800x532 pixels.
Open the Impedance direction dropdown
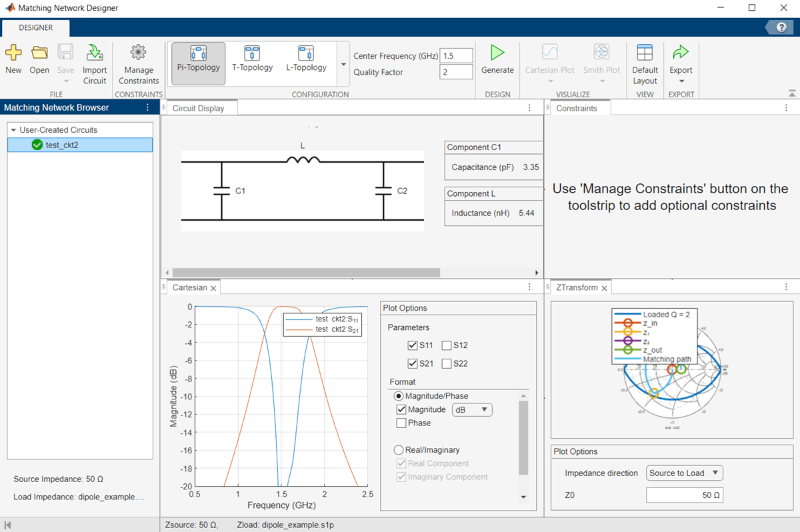pyautogui.click(x=685, y=473)
